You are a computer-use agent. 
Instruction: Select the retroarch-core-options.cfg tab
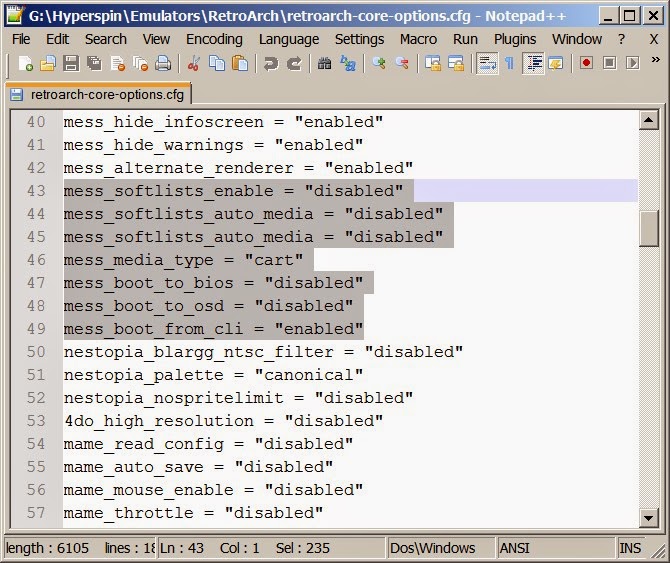[x=99, y=94]
